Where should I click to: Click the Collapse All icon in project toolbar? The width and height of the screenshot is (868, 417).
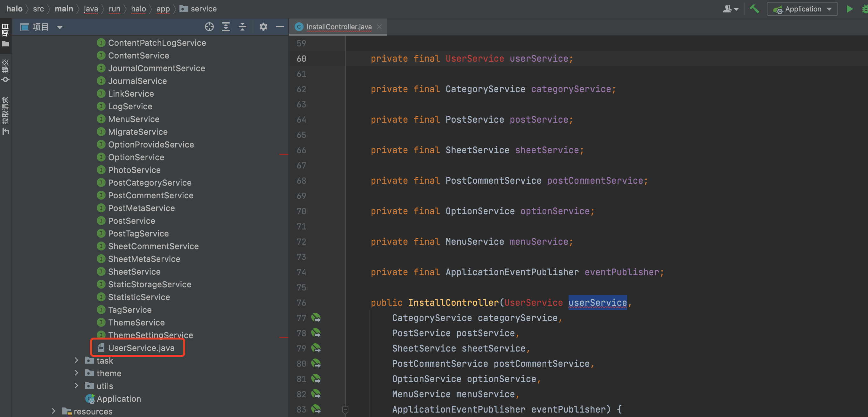coord(242,27)
